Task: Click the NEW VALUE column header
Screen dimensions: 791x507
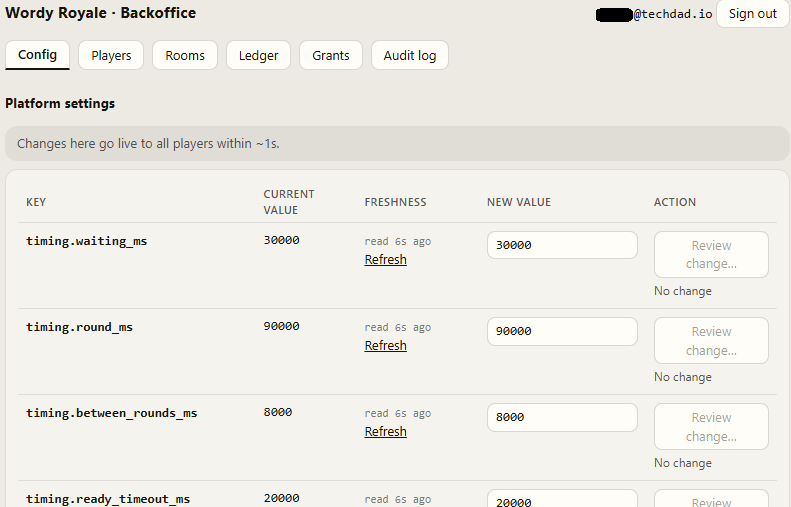Action: (519, 202)
